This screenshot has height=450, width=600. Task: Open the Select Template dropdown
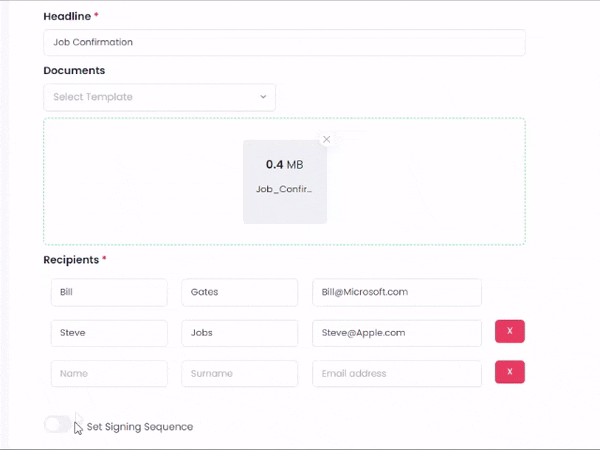point(159,97)
